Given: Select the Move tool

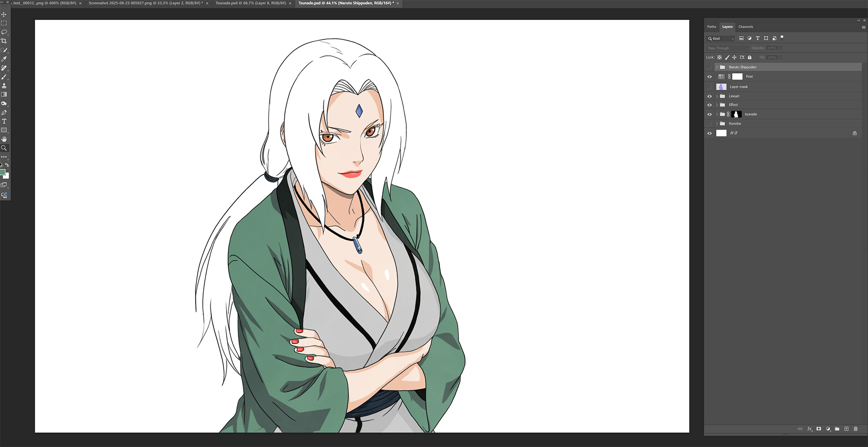Looking at the screenshot, I should [4, 14].
